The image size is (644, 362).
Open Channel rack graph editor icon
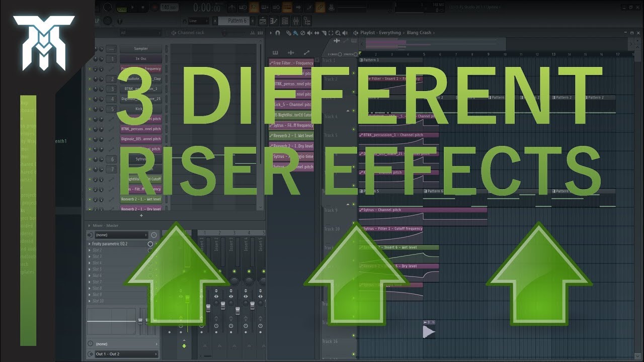click(253, 33)
